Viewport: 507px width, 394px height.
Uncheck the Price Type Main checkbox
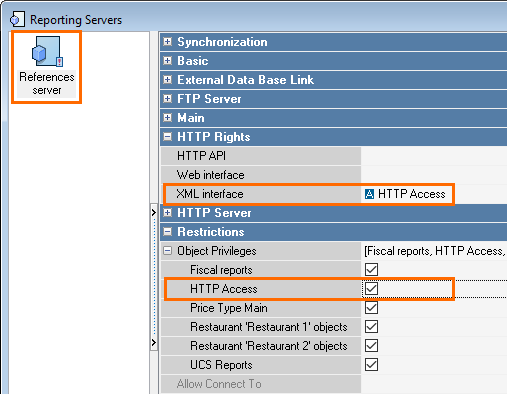coord(371,308)
